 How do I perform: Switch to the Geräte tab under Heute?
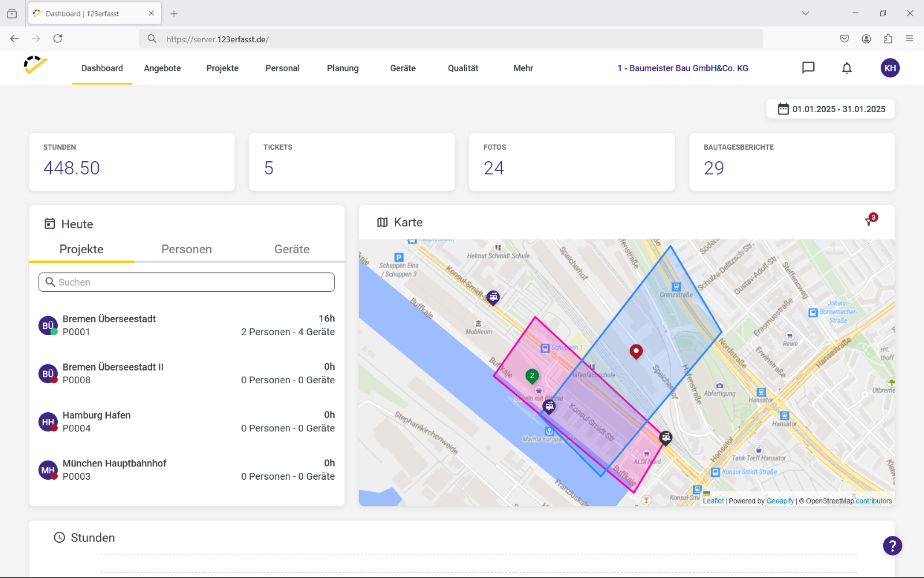(x=292, y=249)
